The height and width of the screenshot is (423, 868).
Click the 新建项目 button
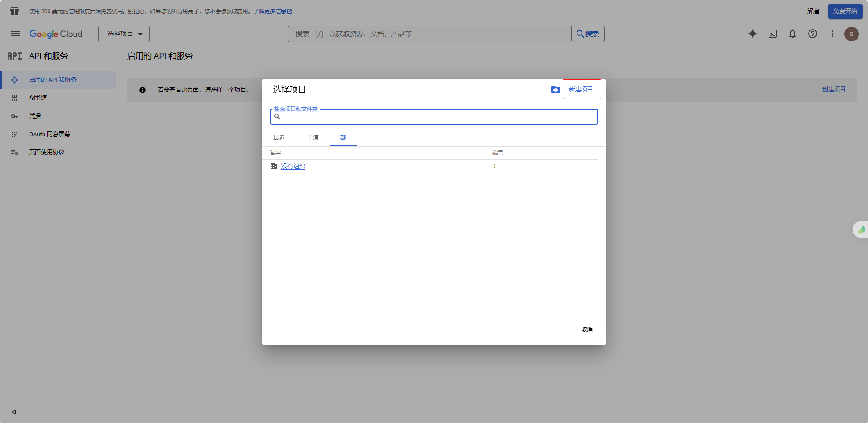click(581, 89)
